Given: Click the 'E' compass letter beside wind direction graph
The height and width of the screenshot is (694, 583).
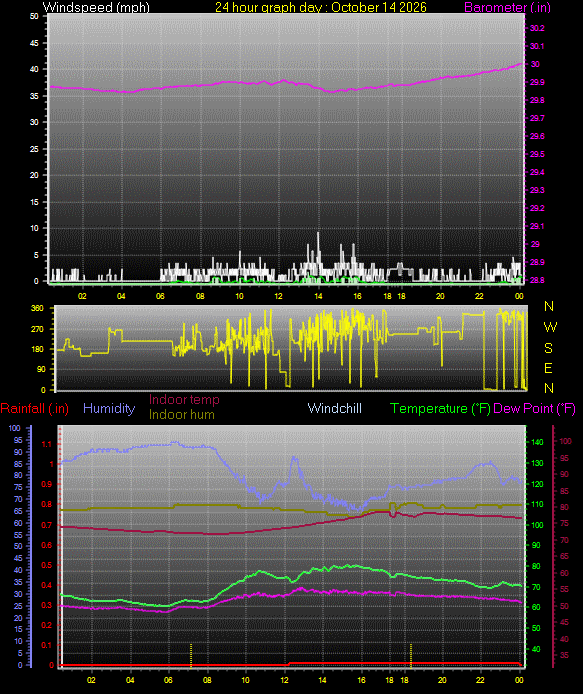Looking at the screenshot, I should tap(548, 368).
